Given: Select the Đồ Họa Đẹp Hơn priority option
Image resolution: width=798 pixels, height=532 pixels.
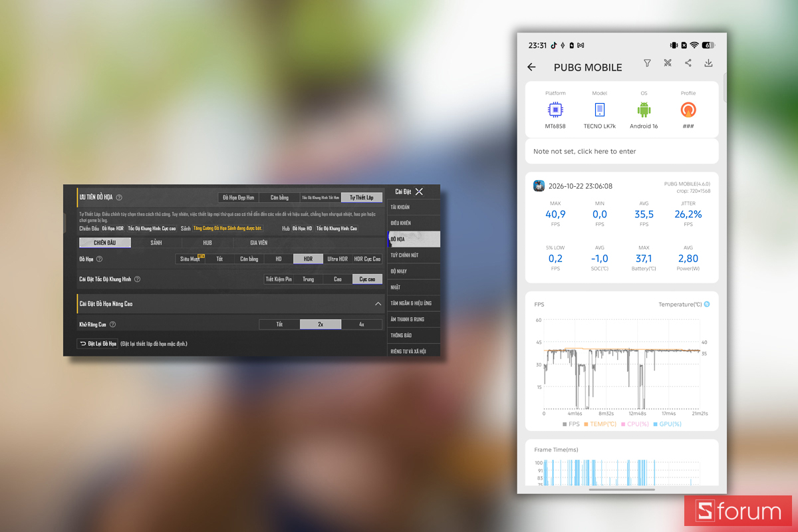Looking at the screenshot, I should click(x=239, y=198).
